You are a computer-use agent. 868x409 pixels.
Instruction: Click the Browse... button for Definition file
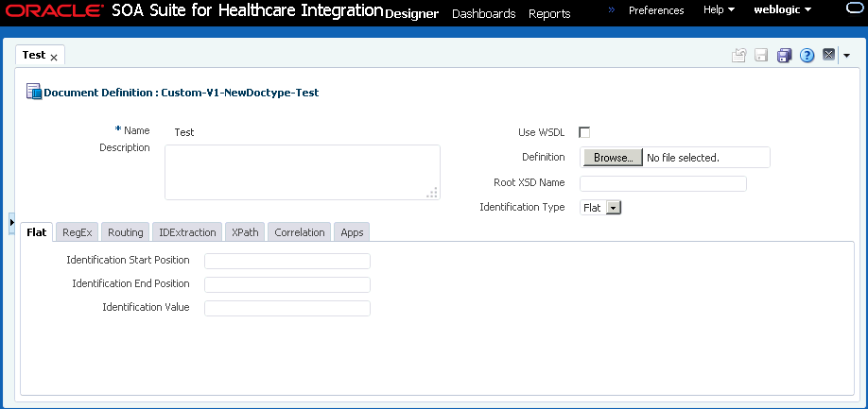coord(614,158)
